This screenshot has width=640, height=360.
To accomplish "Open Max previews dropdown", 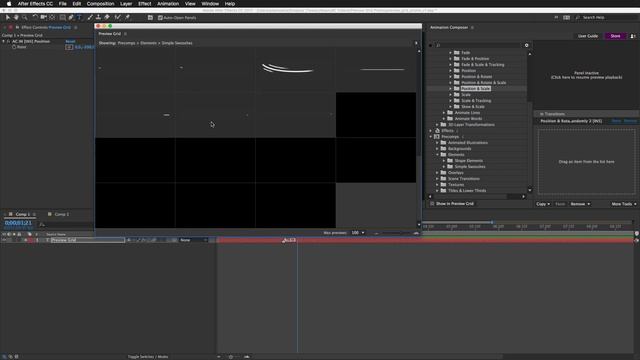I will [358, 233].
